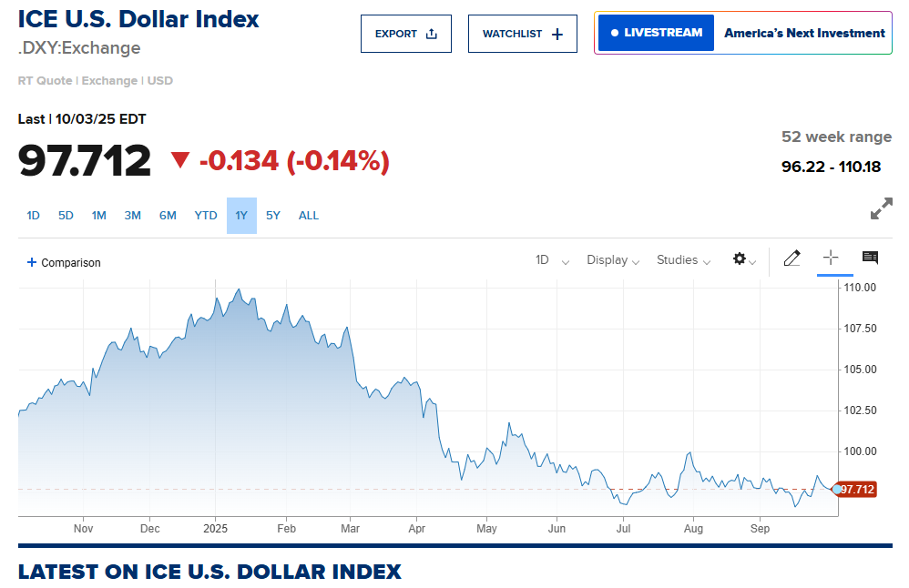
Task: Click the Export button
Action: tap(406, 34)
